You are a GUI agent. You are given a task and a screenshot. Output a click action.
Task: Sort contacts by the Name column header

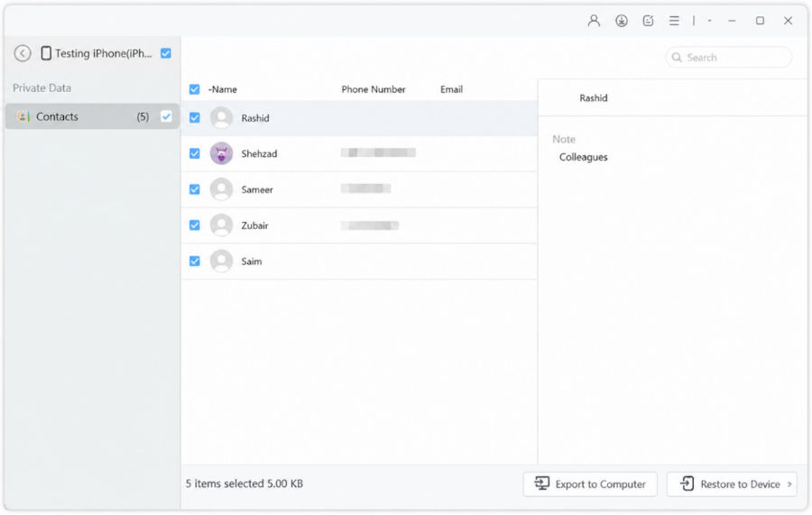(223, 89)
